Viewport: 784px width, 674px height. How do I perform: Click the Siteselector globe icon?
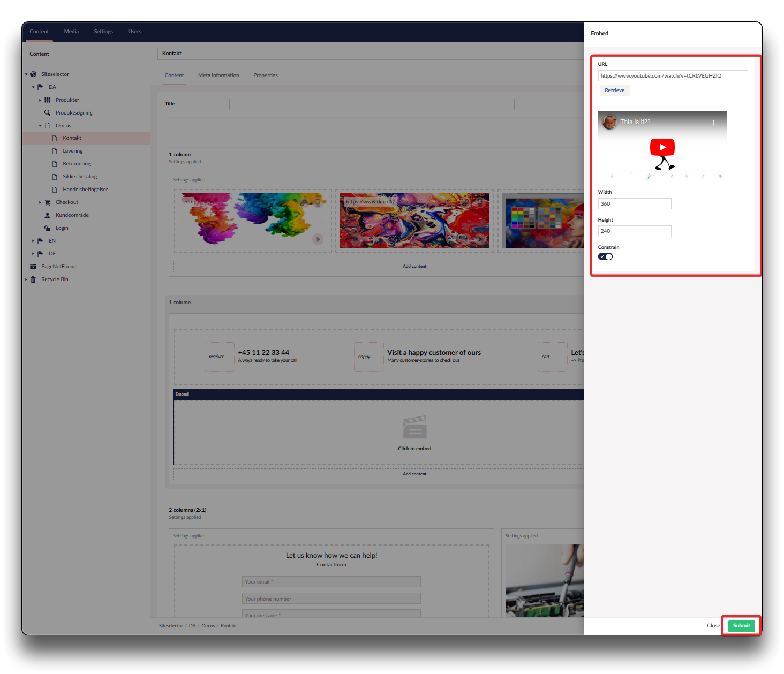tap(33, 74)
